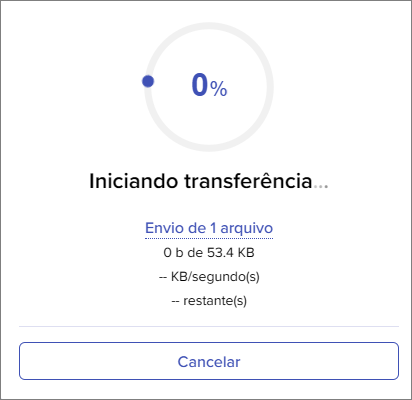
Task: Click the -- KB/segundo(s) speed line
Action: tap(209, 277)
